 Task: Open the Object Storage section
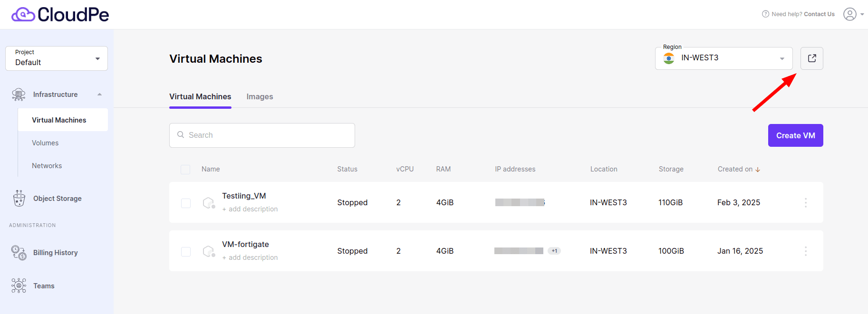click(x=57, y=198)
